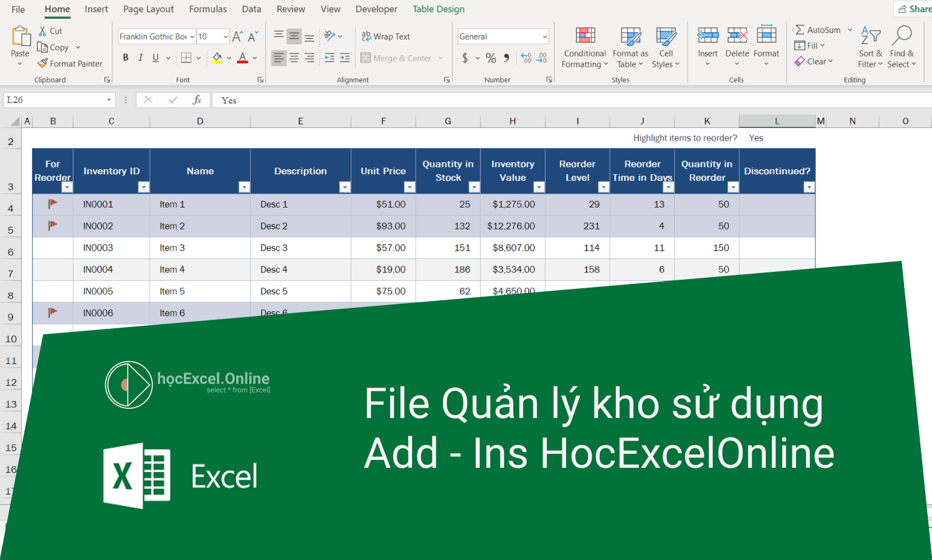
Task: Click the Insert Function fx icon
Action: [197, 100]
